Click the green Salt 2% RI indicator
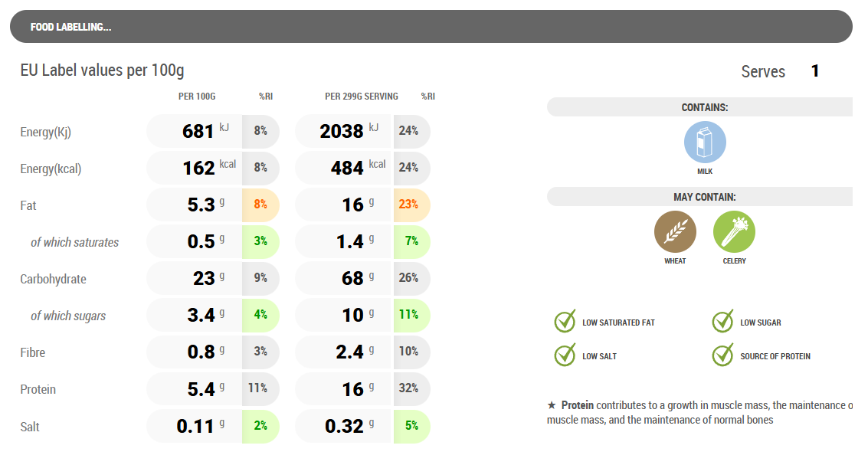Image resolution: width=868 pixels, height=465 pixels. (x=260, y=426)
